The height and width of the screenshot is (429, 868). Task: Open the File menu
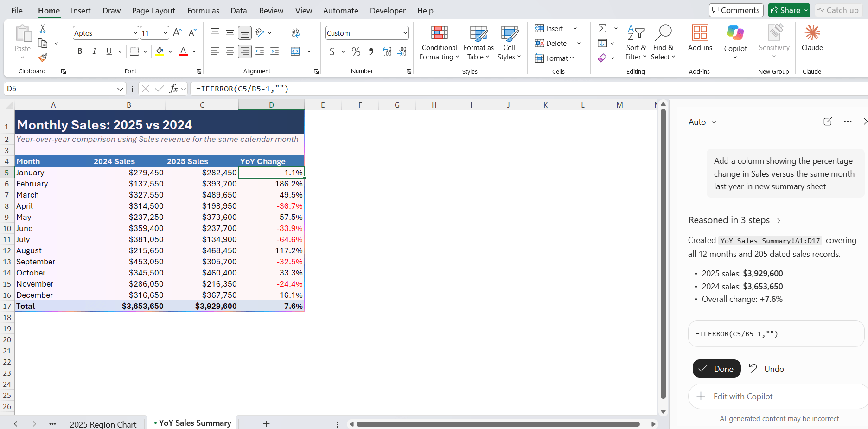click(x=17, y=11)
